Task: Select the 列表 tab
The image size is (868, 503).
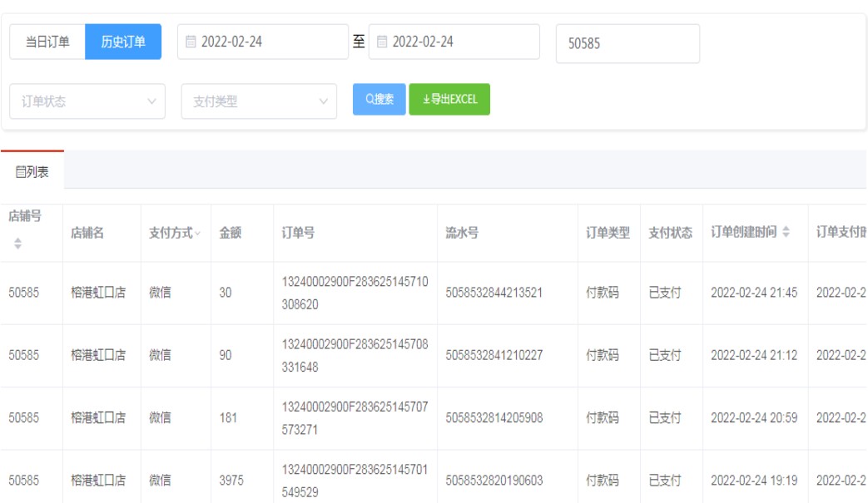Action: pos(32,173)
